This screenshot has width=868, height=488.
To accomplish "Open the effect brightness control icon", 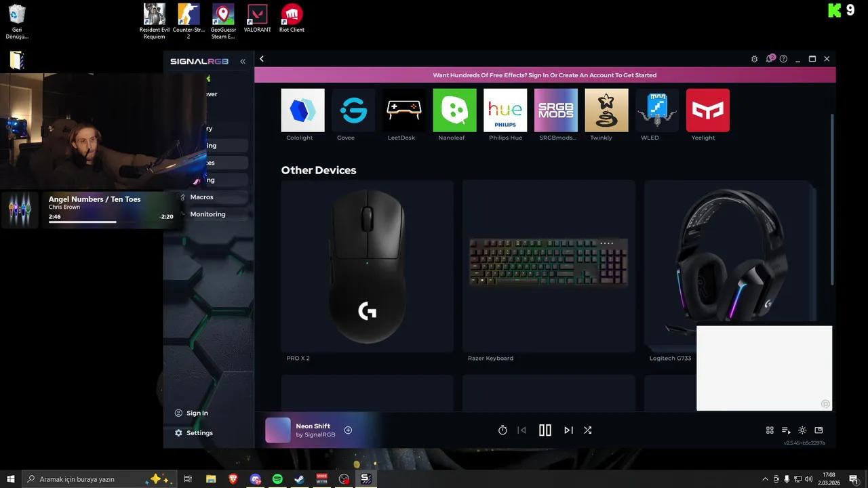I will pyautogui.click(x=802, y=430).
